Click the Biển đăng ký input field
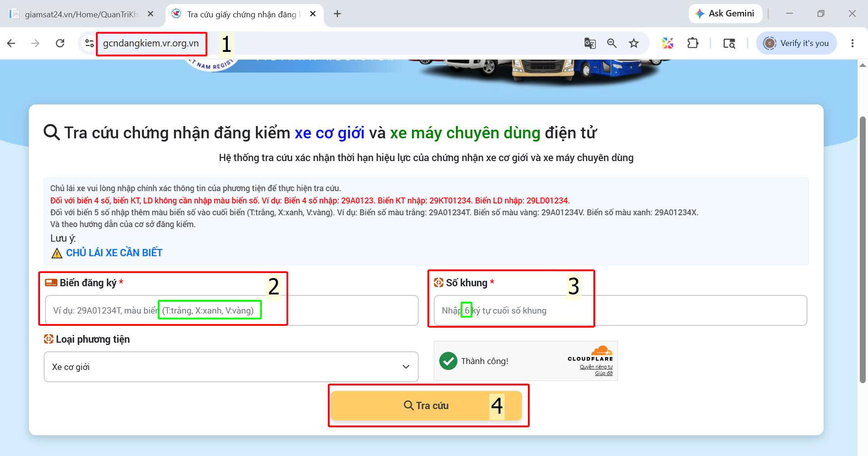The height and width of the screenshot is (456, 868). point(231,310)
